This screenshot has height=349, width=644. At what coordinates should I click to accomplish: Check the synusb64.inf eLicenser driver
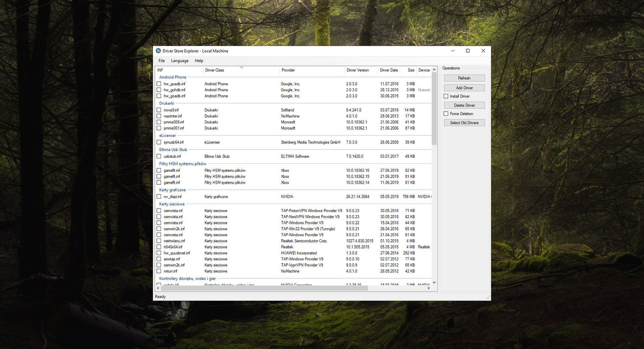(x=159, y=142)
